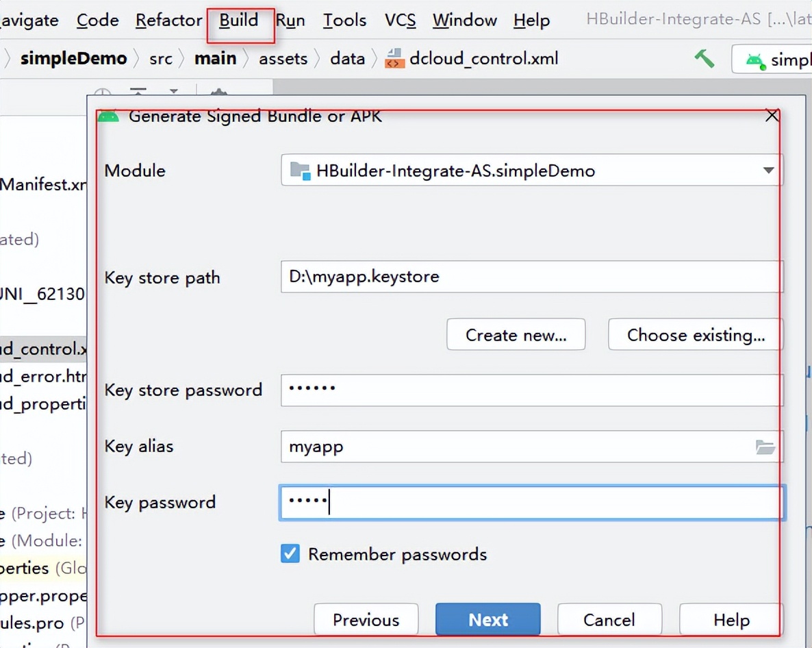Image resolution: width=812 pixels, height=648 pixels.
Task: Click the Android icon in the dialog title
Action: coord(108,116)
